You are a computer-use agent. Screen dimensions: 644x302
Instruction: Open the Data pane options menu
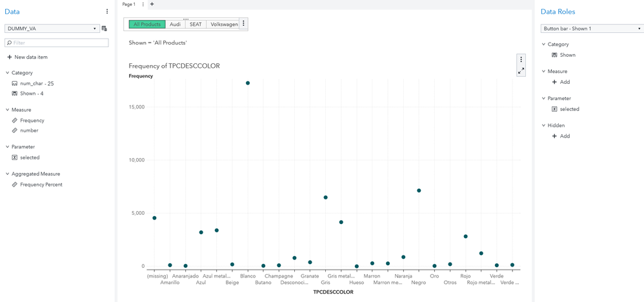pos(107,12)
